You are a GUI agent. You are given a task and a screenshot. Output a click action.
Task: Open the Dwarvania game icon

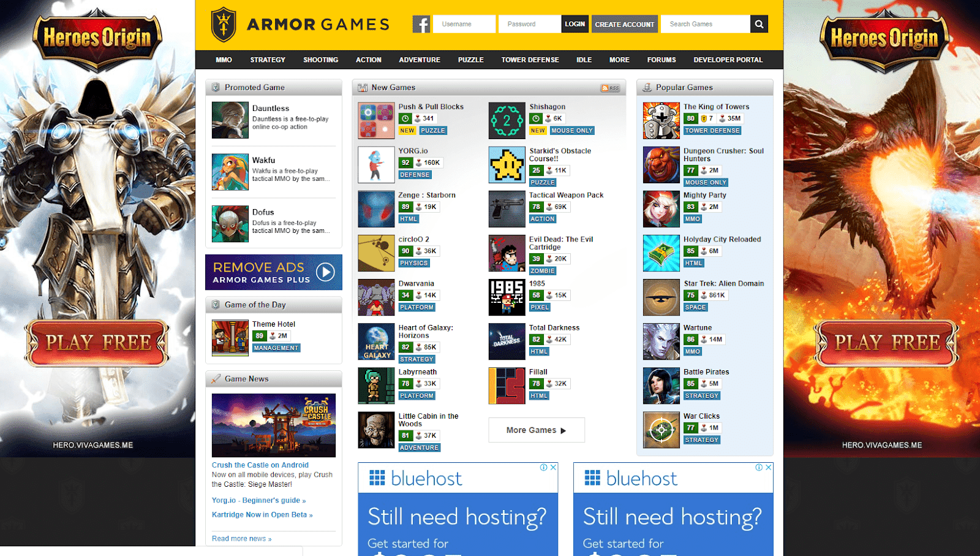click(x=376, y=297)
